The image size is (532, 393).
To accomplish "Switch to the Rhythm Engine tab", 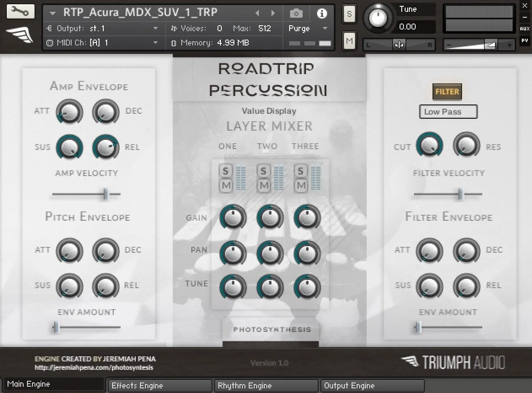I will pos(266,385).
